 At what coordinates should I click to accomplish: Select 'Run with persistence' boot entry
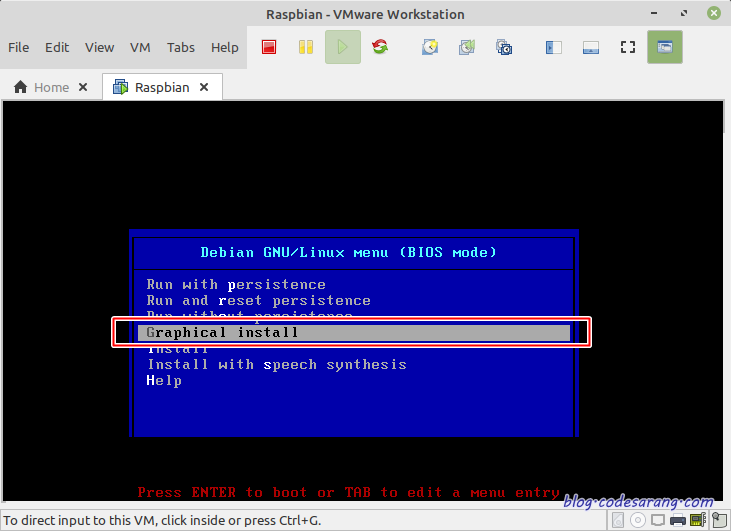[x=236, y=284]
